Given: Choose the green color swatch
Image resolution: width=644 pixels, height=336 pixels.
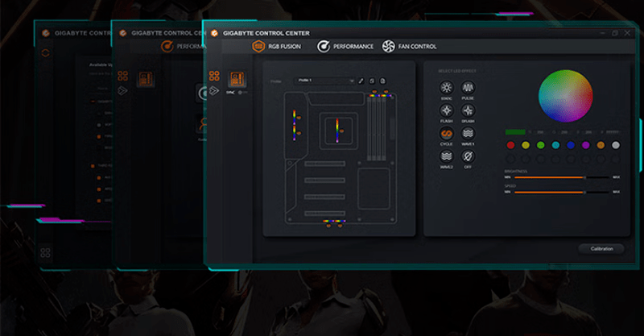Looking at the screenshot, I should (x=541, y=145).
